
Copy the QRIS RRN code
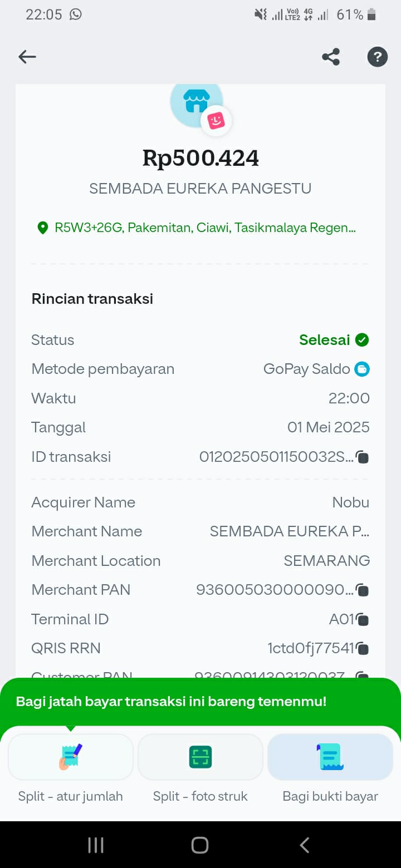coord(363,648)
